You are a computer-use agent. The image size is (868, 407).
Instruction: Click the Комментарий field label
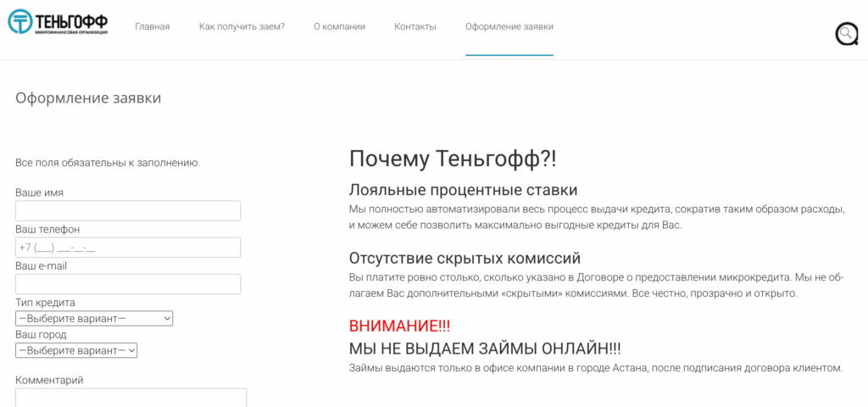pos(49,380)
